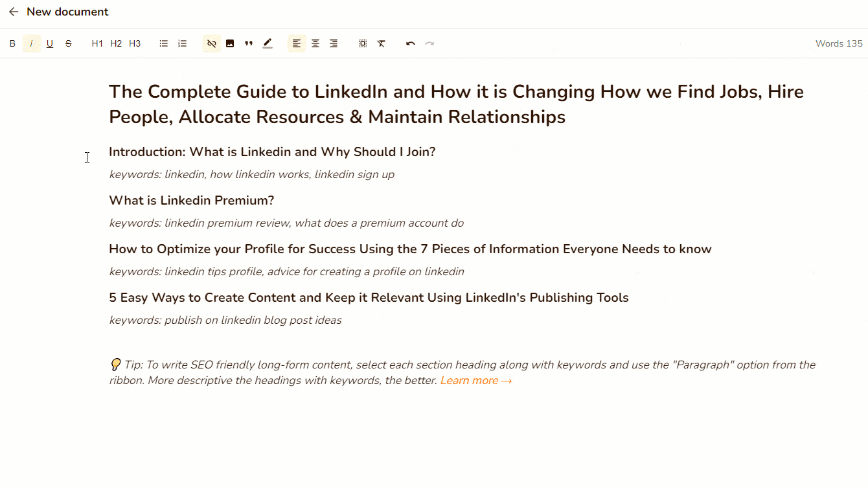Clear text formatting

(x=382, y=43)
